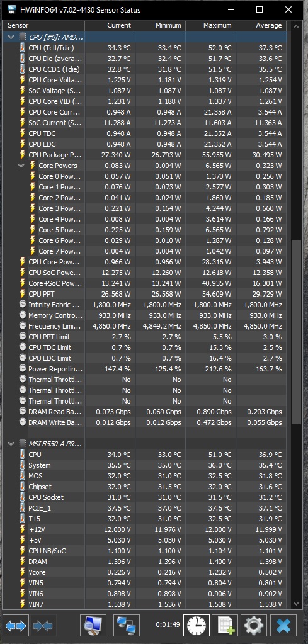This screenshot has width=308, height=644.
Task: Select the Core 7 Power row
Action: pyautogui.click(x=145, y=251)
